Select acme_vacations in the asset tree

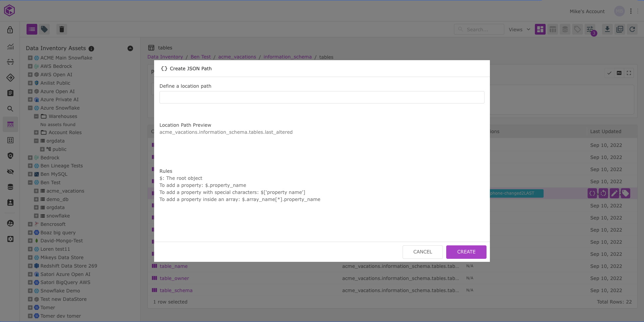coord(65,191)
